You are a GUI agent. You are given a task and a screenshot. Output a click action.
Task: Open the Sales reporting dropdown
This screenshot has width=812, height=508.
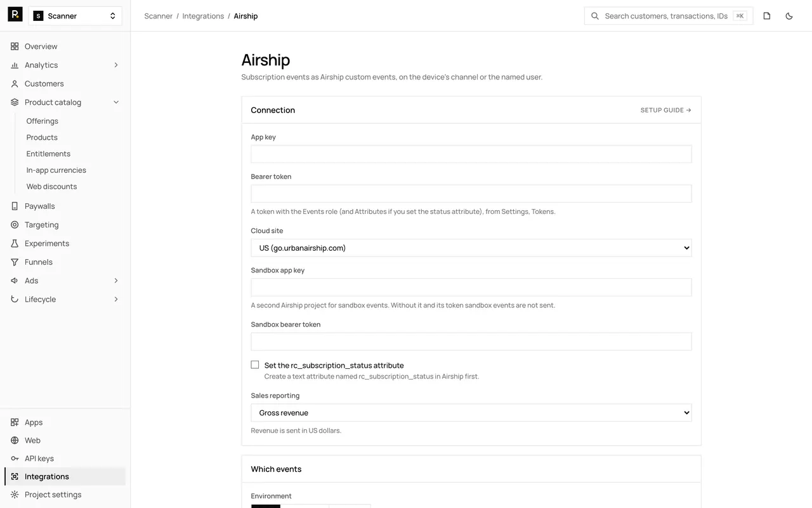point(471,413)
